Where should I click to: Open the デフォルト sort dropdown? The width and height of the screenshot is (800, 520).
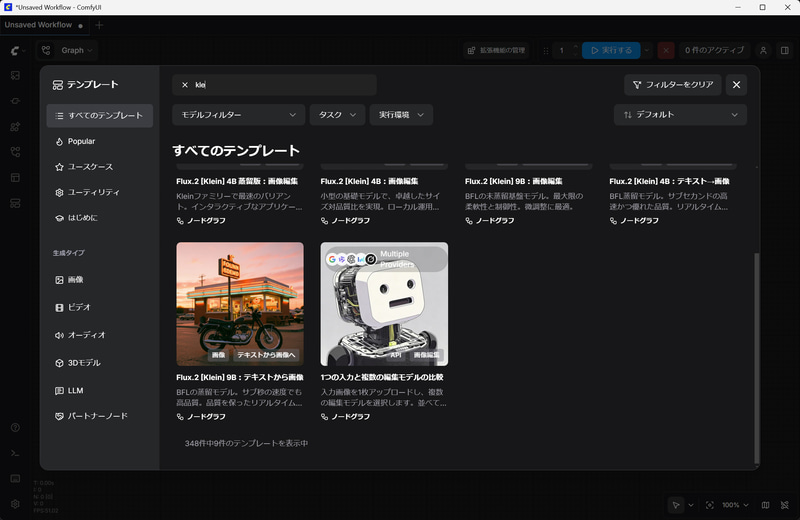680,115
